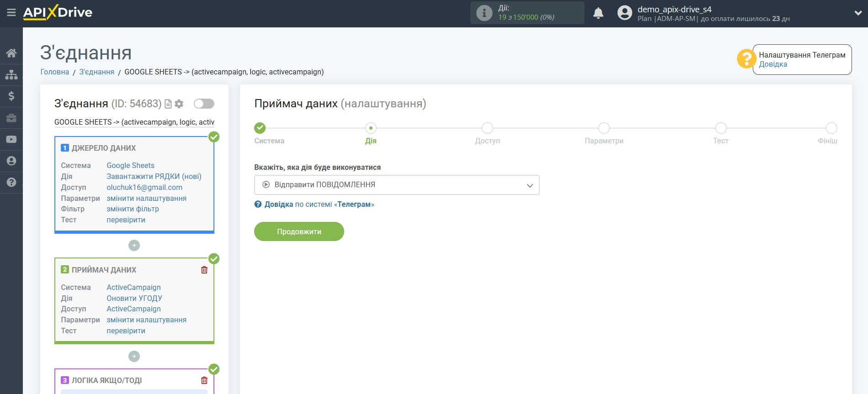
Task: Open oluchuk16@gmail.com access link
Action: coord(144,188)
